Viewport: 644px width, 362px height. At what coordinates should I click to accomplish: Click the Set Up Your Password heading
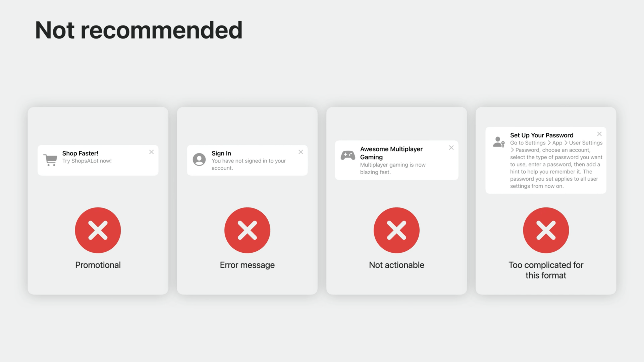(542, 135)
